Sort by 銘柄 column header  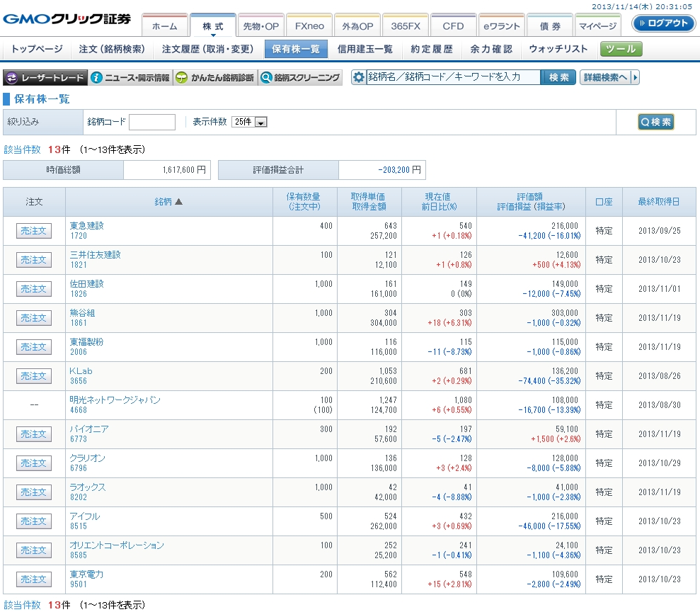(168, 202)
